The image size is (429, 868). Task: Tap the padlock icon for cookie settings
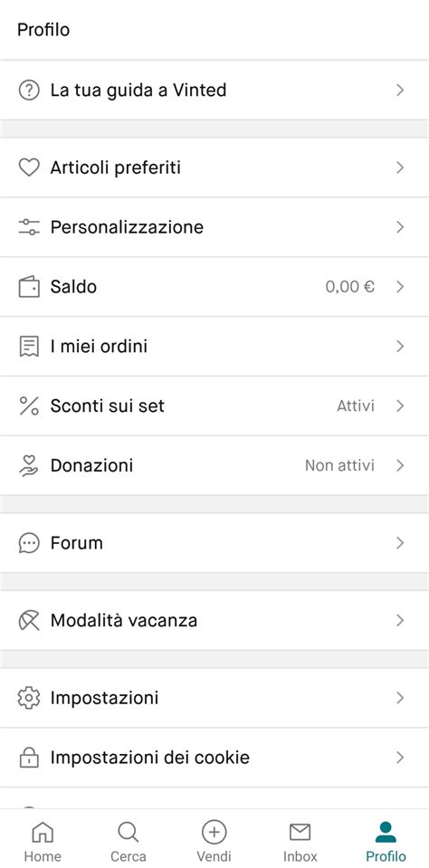click(x=29, y=758)
